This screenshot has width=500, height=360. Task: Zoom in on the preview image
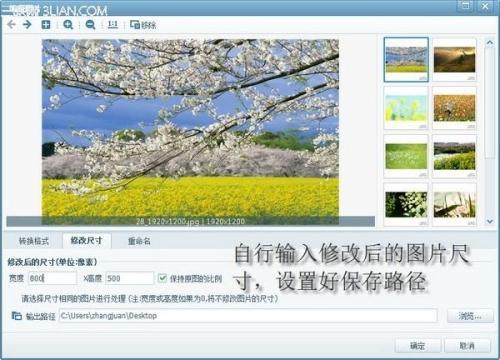(68, 25)
